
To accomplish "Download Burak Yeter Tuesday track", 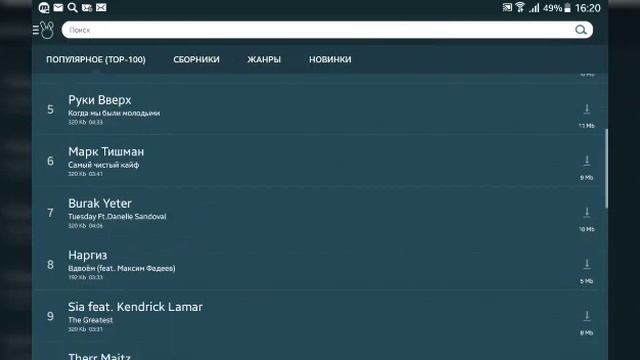I will coord(587,213).
